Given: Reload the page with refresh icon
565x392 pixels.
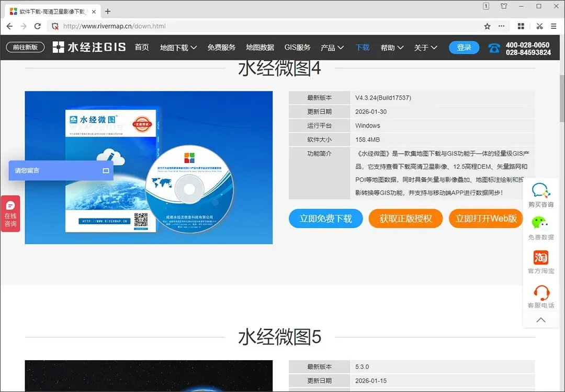Looking at the screenshot, I should tap(38, 26).
